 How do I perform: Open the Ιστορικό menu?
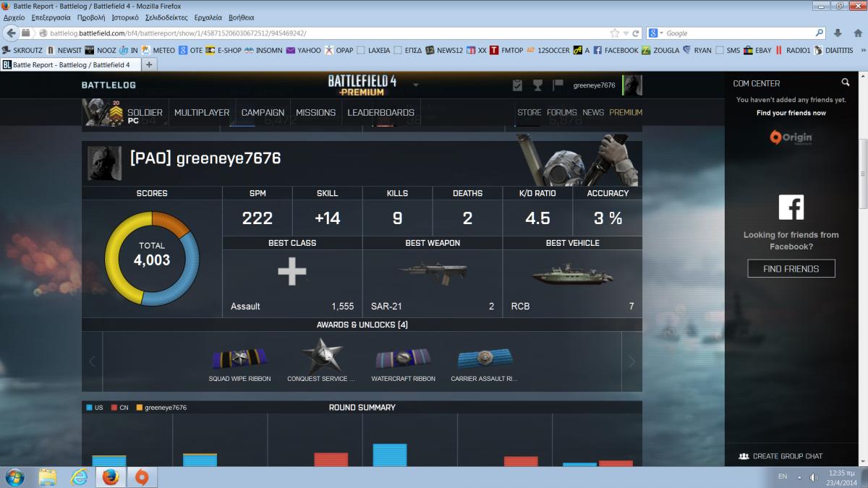[x=124, y=17]
